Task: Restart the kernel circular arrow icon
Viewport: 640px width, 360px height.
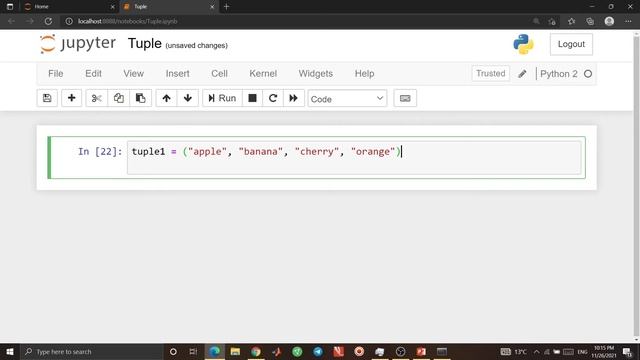Action: tap(273, 98)
